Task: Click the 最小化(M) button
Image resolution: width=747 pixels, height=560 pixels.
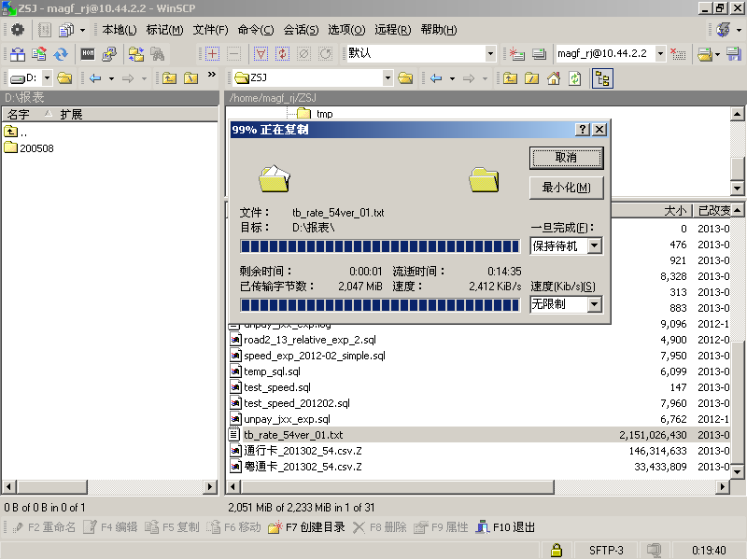Action: point(567,188)
